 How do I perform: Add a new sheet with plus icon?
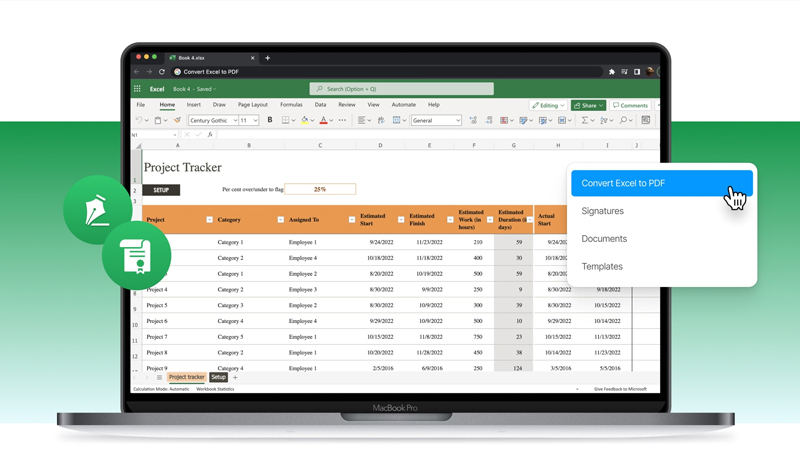[x=236, y=377]
